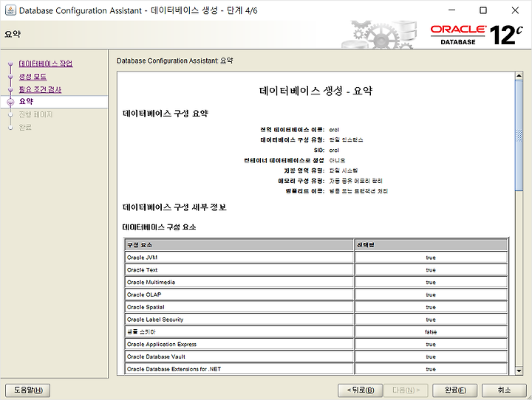Click the true value for Oracle JVM
The width and height of the screenshot is (532, 400).
[431, 258]
